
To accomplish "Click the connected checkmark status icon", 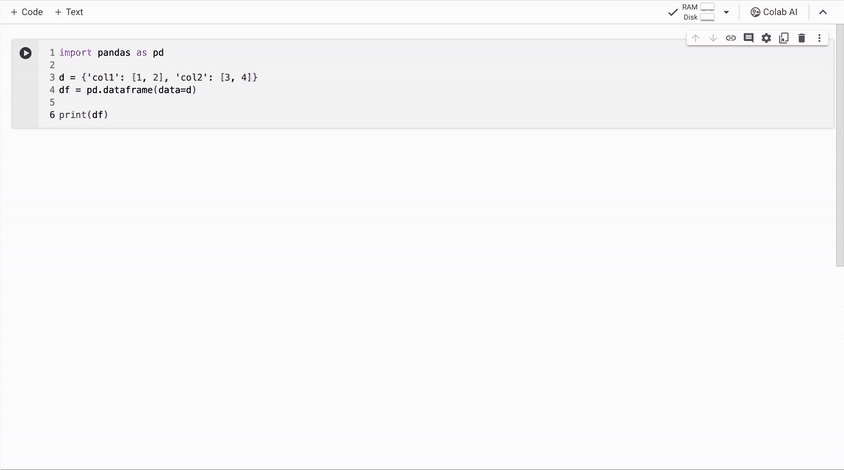I will 672,12.
